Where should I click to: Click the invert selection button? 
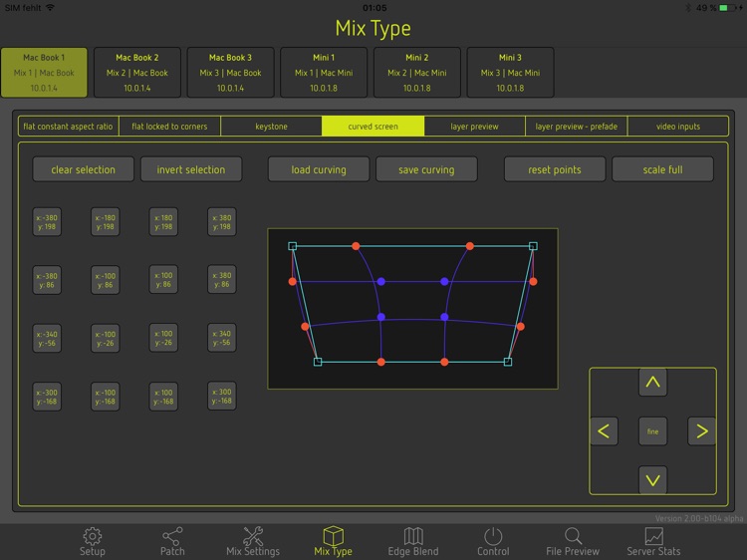tap(191, 169)
